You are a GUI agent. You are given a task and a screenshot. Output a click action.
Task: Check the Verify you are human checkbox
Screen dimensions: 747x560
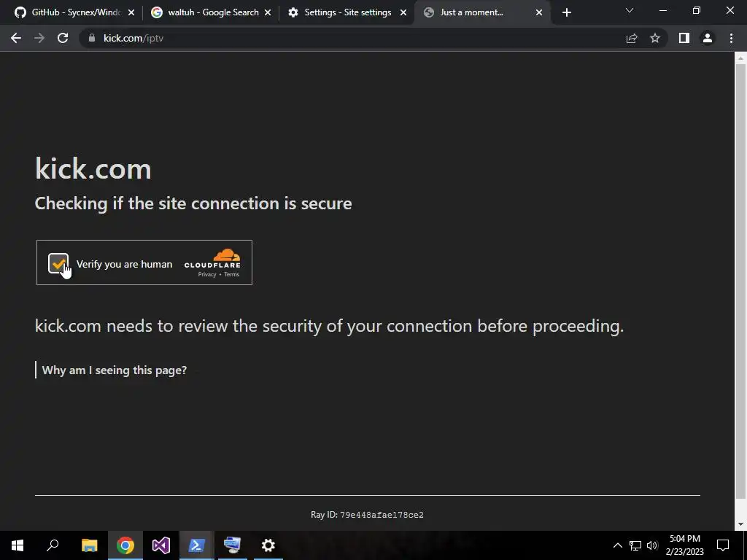[x=58, y=263]
